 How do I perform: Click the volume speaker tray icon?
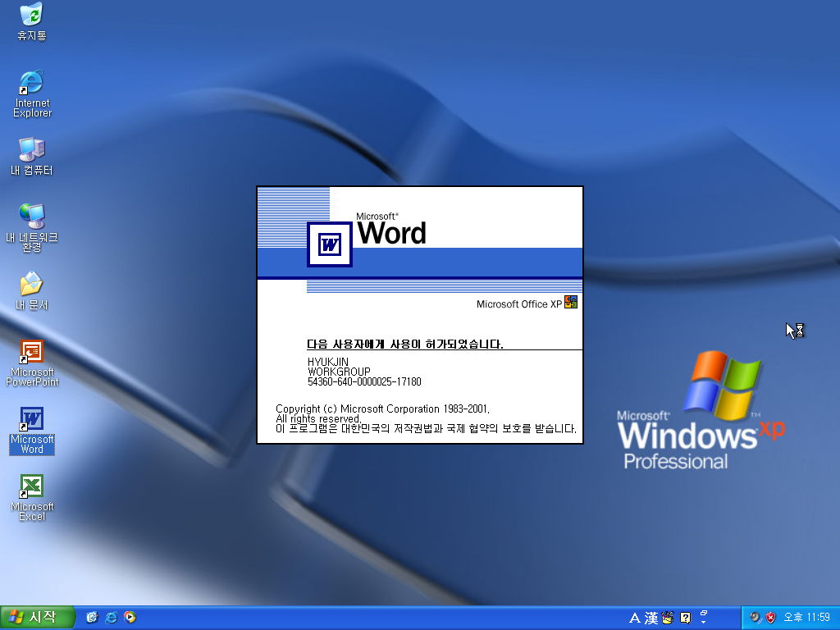pyautogui.click(x=756, y=618)
